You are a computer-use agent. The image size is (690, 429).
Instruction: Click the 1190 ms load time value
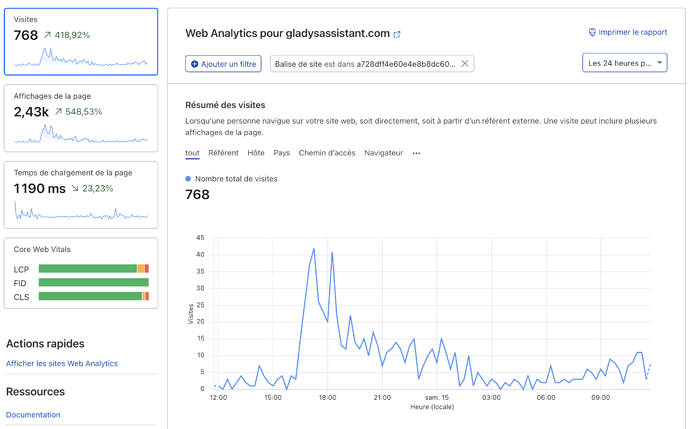(40, 188)
